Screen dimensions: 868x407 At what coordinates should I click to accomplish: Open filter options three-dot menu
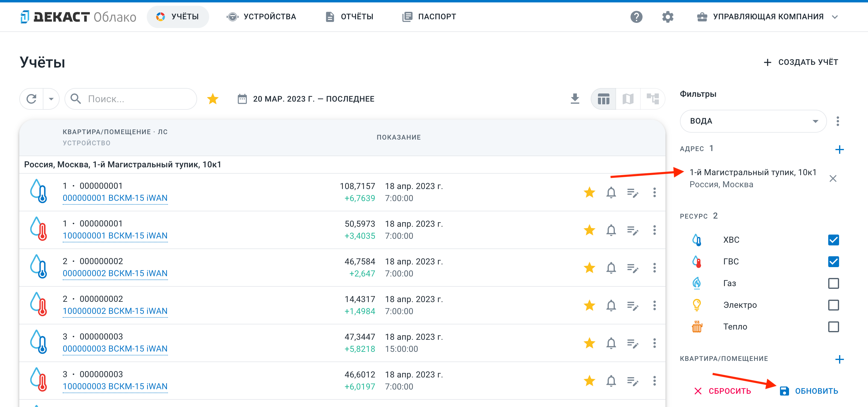coord(838,121)
